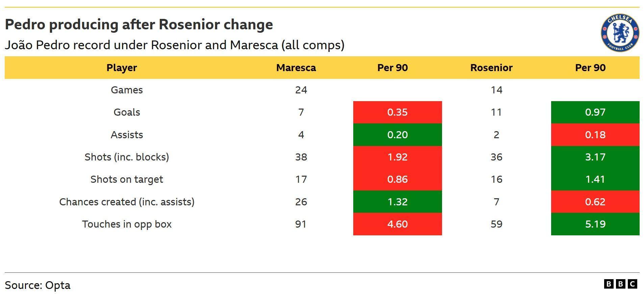Click the red 0.35 goals cell
The image size is (644, 294).
pos(397,112)
